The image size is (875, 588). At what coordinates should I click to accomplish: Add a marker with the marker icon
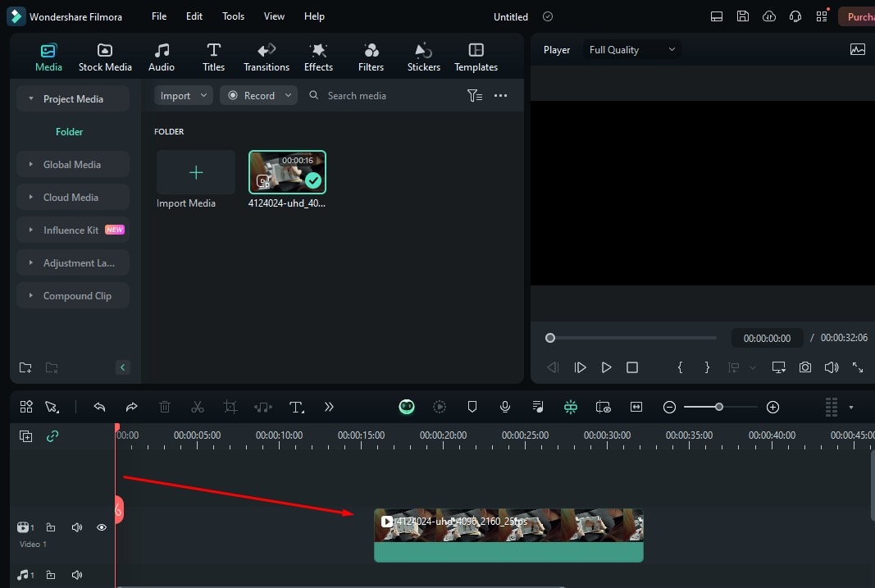click(472, 408)
